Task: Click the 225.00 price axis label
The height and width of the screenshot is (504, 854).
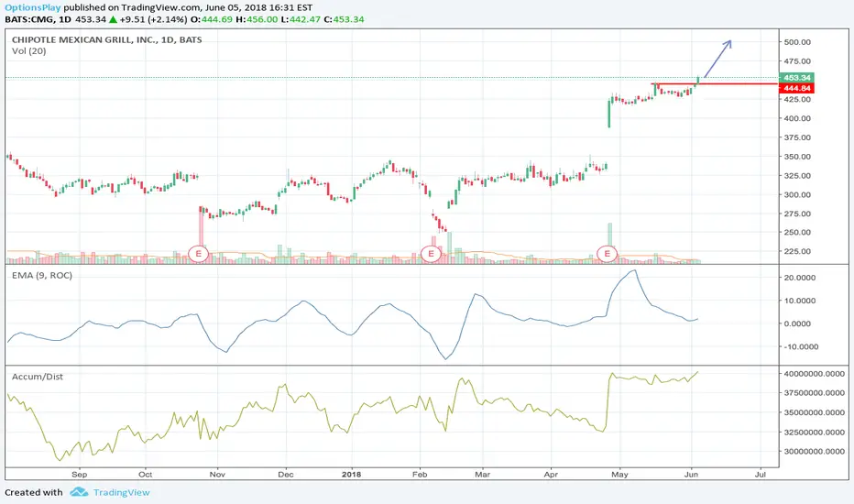Action: [x=797, y=251]
